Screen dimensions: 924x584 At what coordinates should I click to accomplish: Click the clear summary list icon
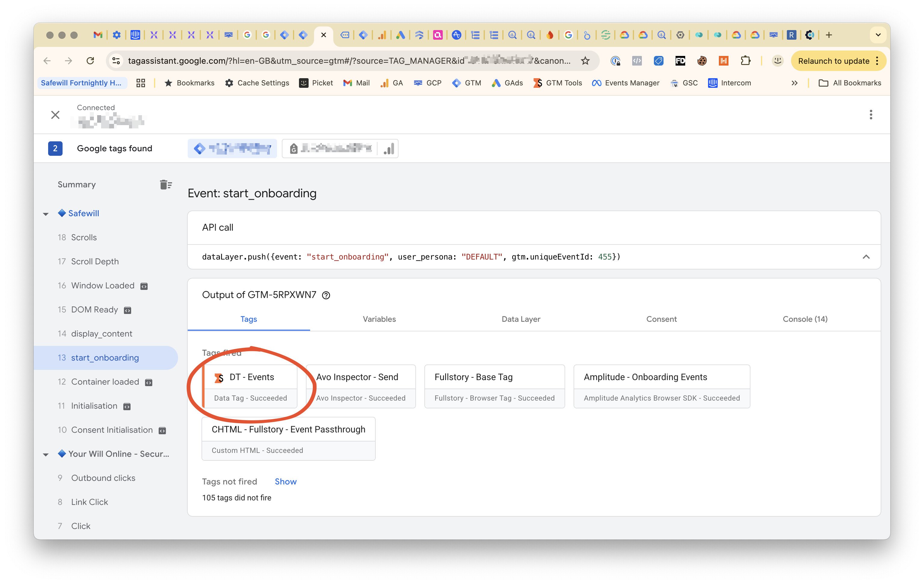coord(165,185)
